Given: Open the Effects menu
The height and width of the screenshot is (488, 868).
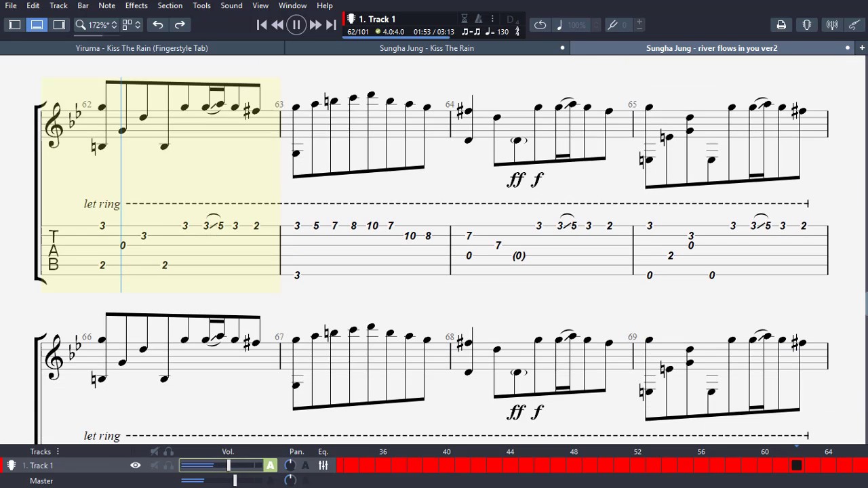Looking at the screenshot, I should click(136, 5).
